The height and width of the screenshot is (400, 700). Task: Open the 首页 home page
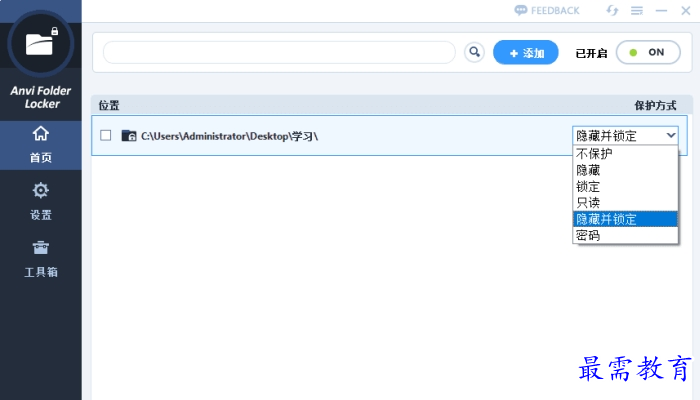(x=41, y=145)
